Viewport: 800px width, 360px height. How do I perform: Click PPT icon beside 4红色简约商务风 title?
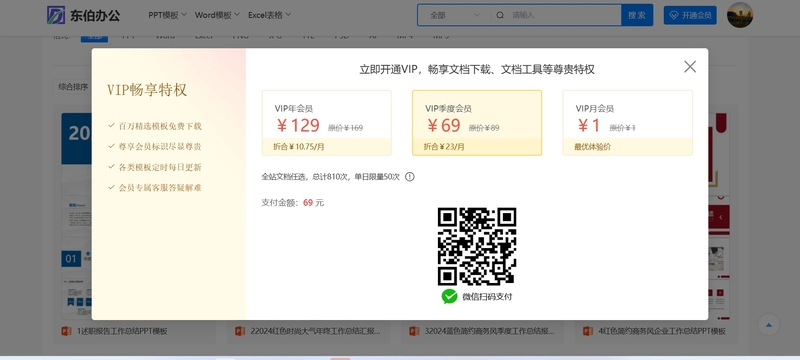(x=588, y=331)
